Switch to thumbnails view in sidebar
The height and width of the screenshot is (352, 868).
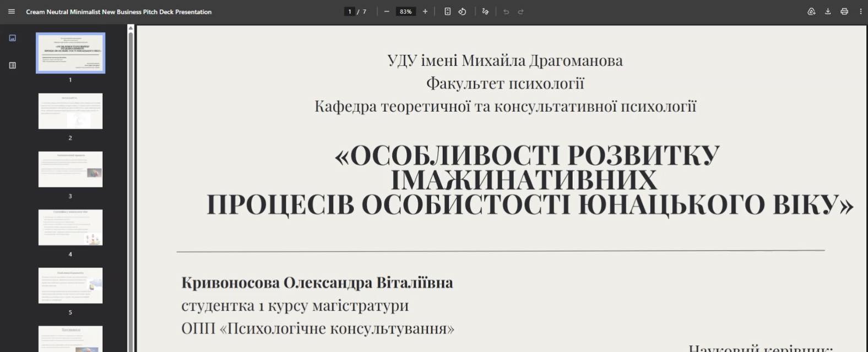coord(13,38)
